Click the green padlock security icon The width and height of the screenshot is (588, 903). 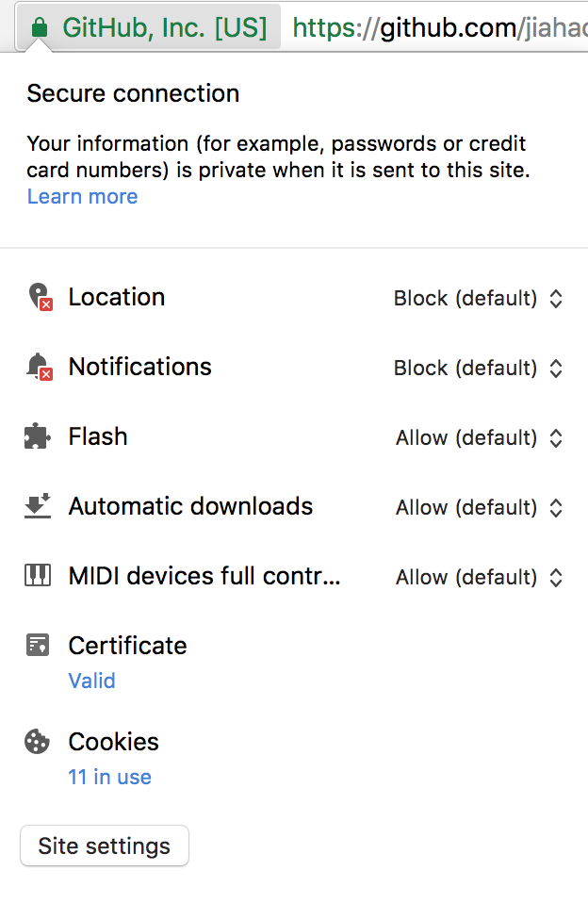[40, 27]
